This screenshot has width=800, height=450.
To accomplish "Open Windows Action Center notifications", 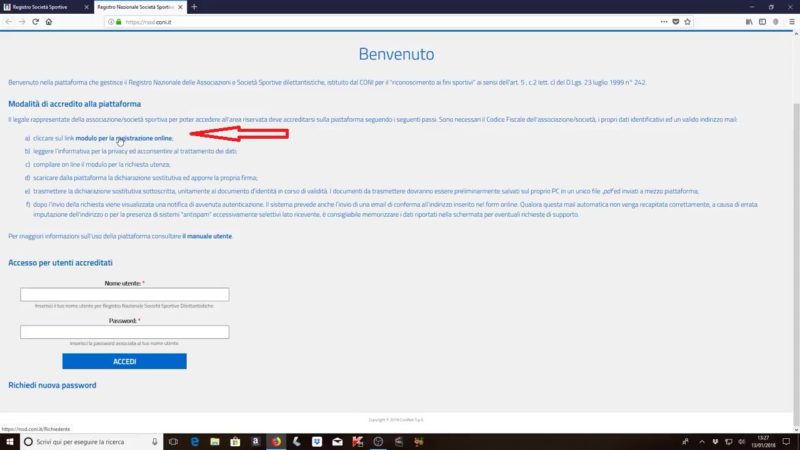I will pos(786,442).
